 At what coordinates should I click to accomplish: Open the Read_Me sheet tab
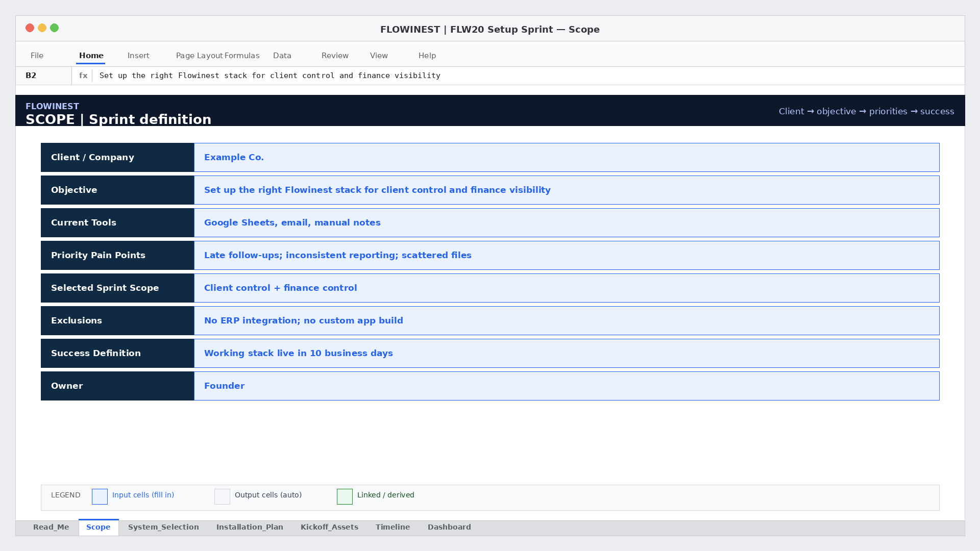point(51,527)
